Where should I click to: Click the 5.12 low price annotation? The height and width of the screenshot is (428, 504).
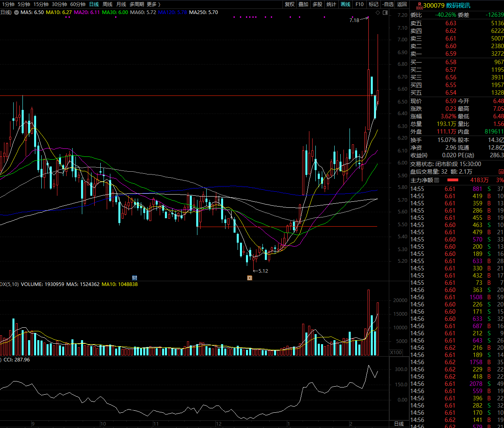263,271
